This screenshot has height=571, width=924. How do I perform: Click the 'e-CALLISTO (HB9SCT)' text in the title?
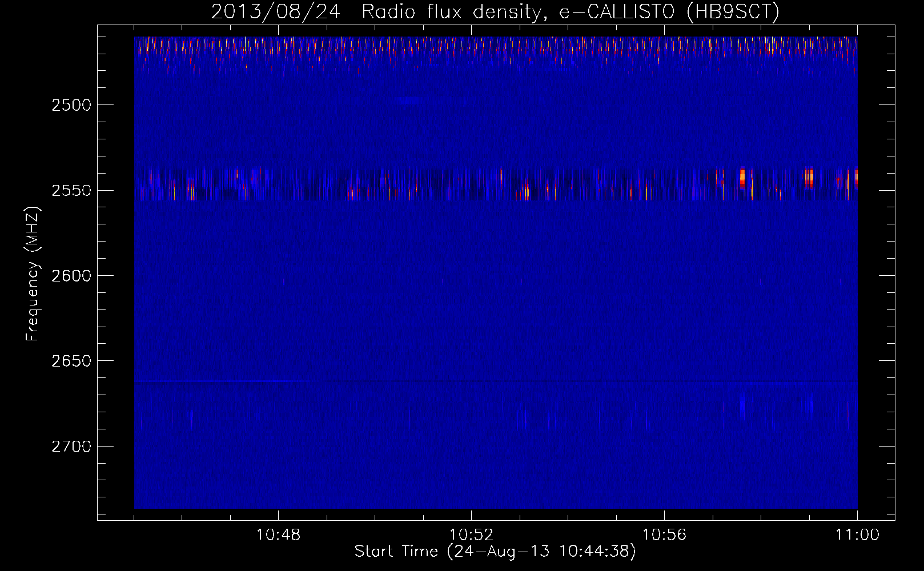pyautogui.click(x=669, y=11)
